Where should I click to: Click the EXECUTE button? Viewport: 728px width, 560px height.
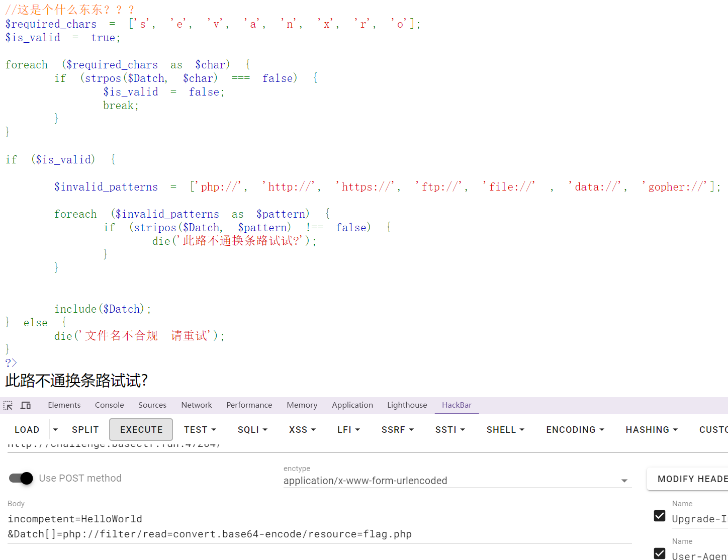point(141,430)
